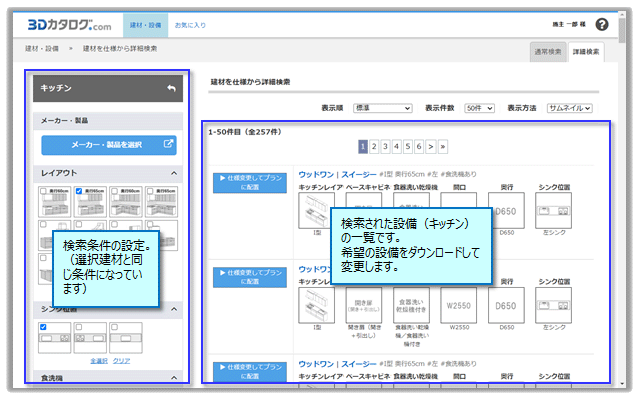Click the help question mark icon

click(x=602, y=25)
